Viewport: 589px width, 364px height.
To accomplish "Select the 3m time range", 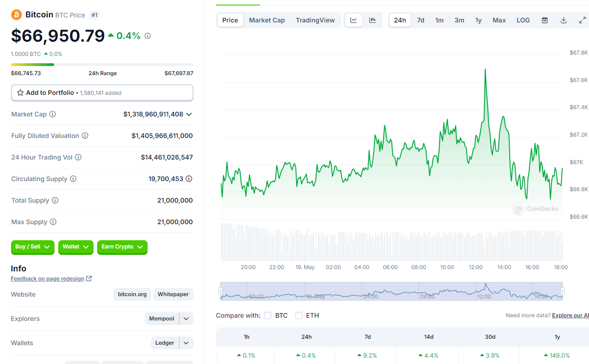I will click(x=459, y=20).
